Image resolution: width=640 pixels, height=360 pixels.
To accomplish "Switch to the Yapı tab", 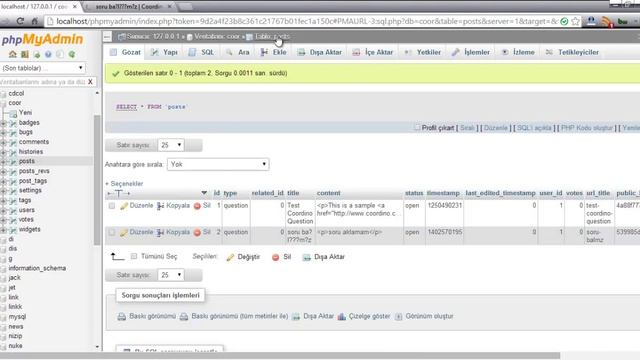I will (x=164, y=52).
